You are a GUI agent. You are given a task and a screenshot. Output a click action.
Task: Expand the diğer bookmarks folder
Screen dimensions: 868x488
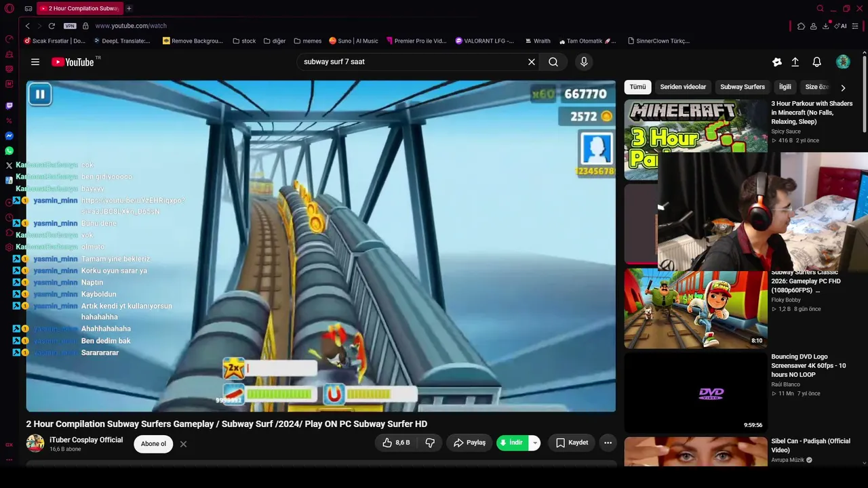coord(275,41)
